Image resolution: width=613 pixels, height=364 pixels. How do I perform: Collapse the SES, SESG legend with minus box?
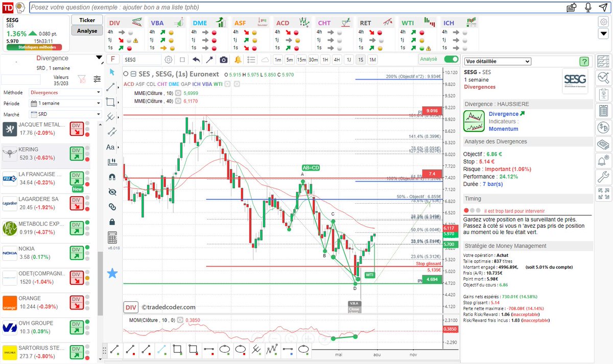(x=133, y=75)
